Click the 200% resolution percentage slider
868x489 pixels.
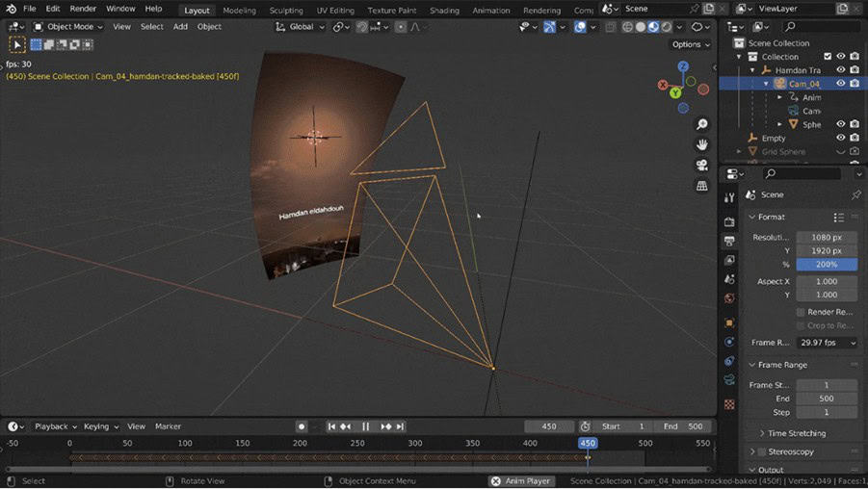827,265
